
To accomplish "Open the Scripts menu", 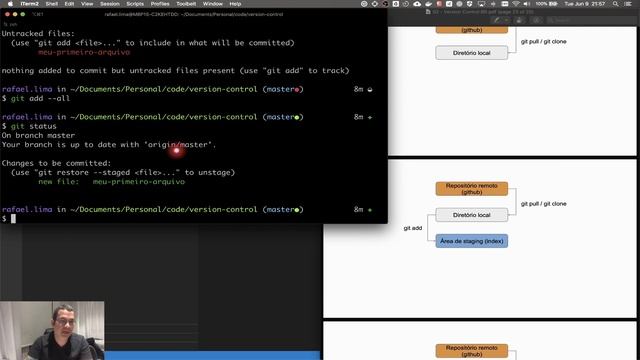I will (x=135, y=4).
